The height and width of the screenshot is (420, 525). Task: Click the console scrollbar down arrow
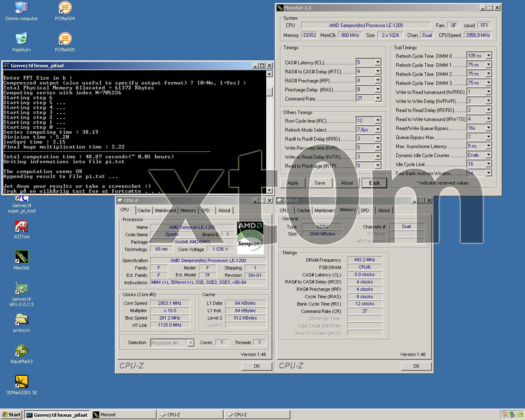pyautogui.click(x=269, y=190)
